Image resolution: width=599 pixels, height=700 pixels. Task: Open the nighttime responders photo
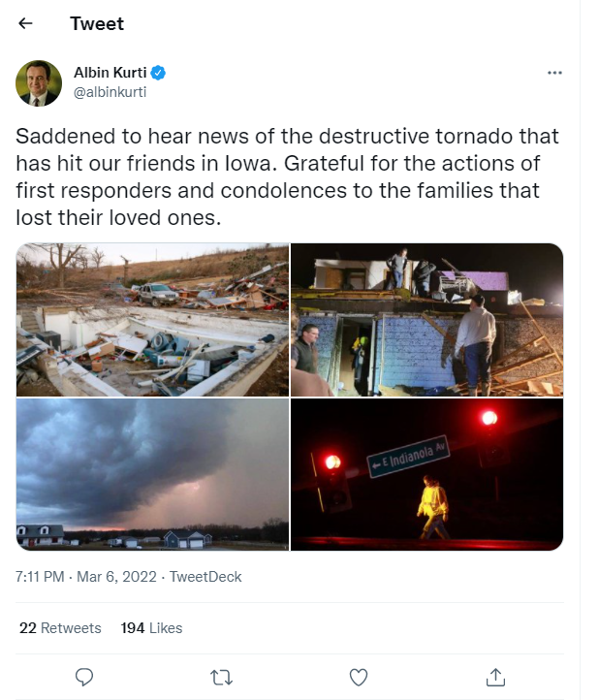[x=427, y=319]
